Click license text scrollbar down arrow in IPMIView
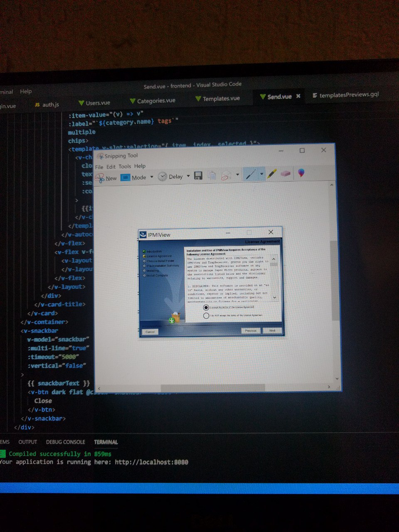Viewport: 399px width, 532px height. pyautogui.click(x=274, y=298)
